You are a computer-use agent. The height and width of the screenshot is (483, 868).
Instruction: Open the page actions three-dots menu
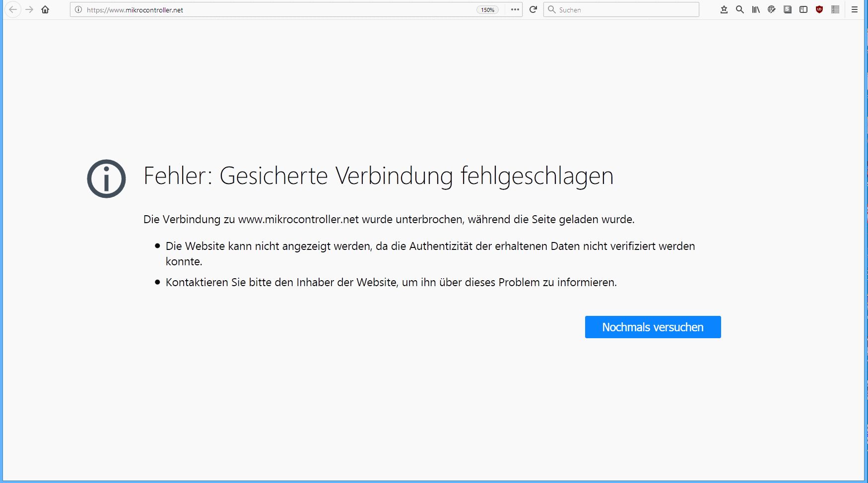click(x=515, y=10)
